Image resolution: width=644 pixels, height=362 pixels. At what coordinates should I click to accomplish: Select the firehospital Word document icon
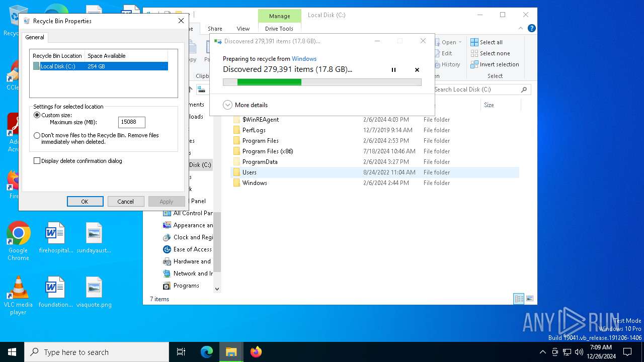click(x=55, y=238)
